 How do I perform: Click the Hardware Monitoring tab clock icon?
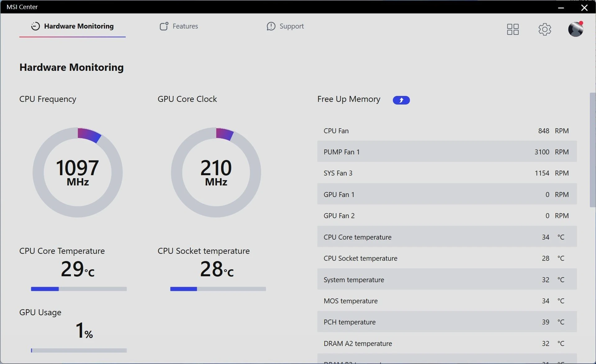(x=35, y=26)
